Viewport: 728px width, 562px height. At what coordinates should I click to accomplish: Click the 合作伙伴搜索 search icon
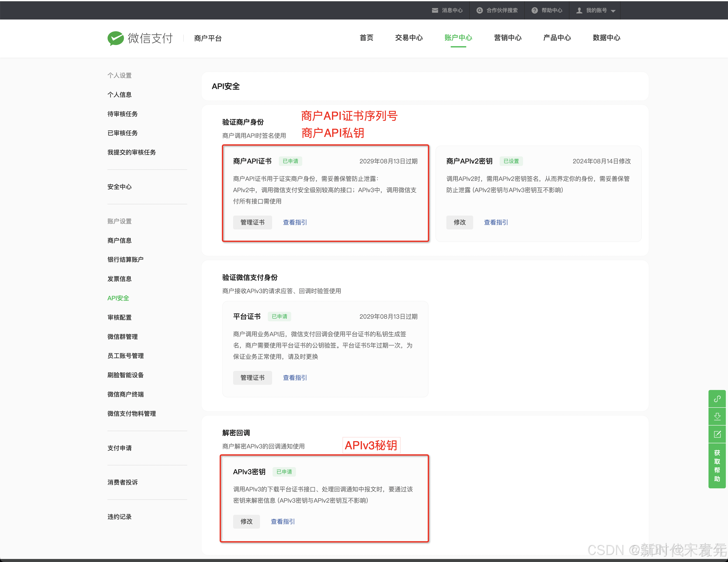click(x=479, y=10)
